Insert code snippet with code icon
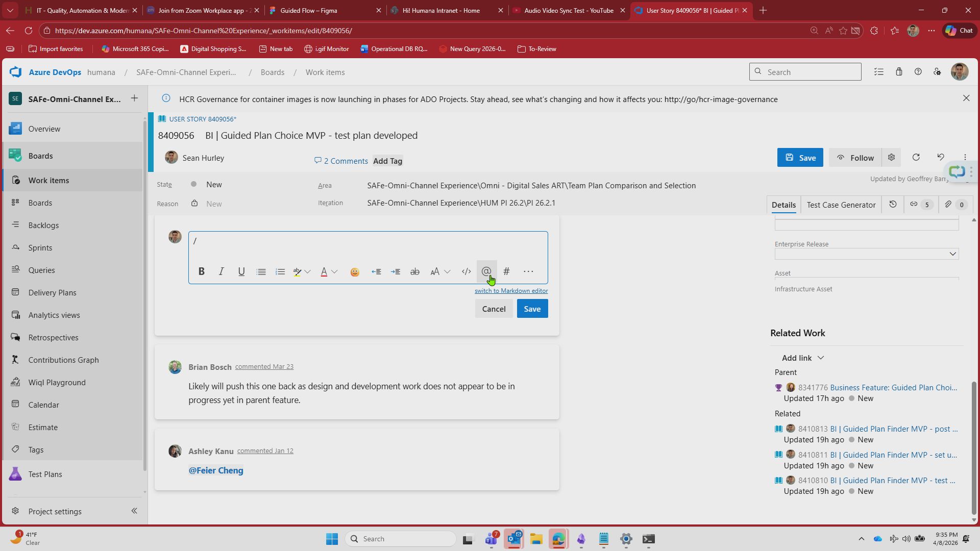The width and height of the screenshot is (980, 551). (466, 272)
